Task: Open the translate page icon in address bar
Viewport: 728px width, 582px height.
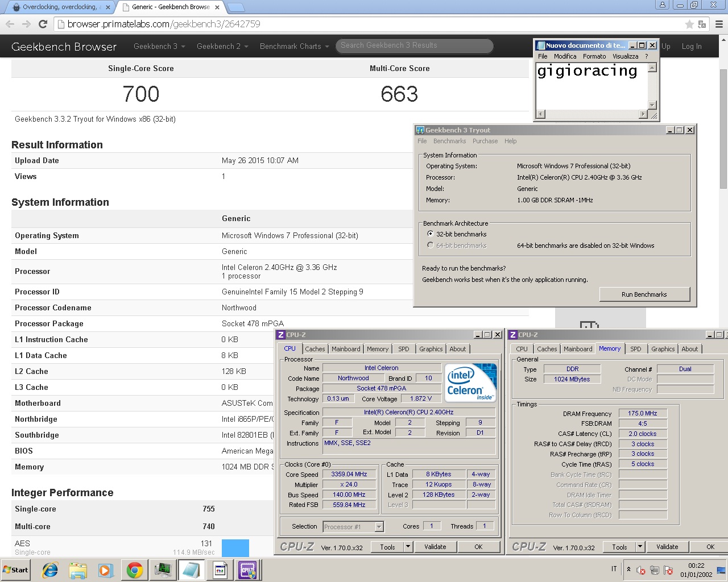Action: tap(702, 24)
